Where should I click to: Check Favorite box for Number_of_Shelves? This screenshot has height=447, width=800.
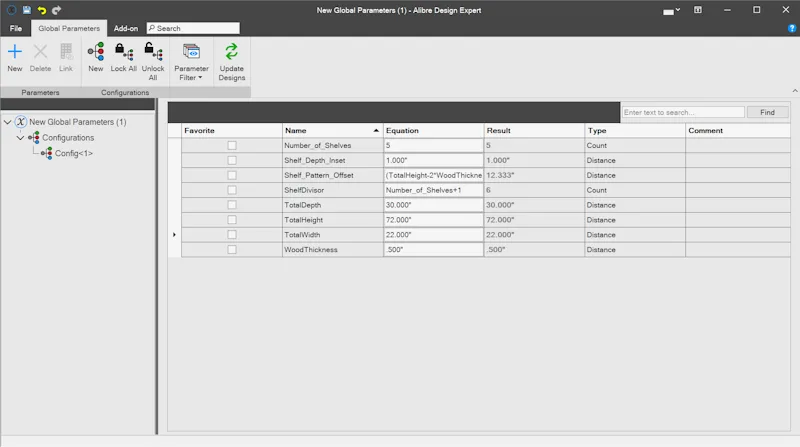(x=232, y=145)
